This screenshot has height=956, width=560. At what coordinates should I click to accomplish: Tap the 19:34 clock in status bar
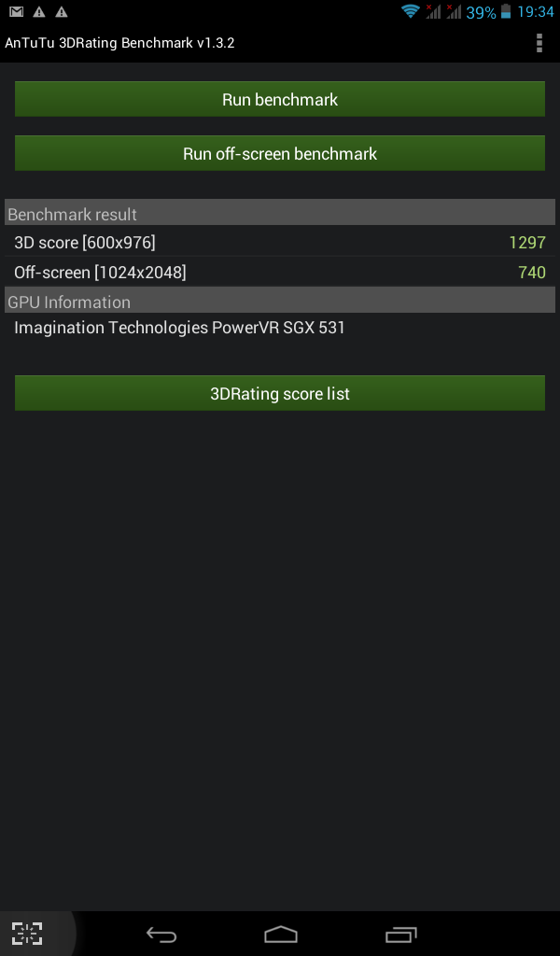coord(536,11)
